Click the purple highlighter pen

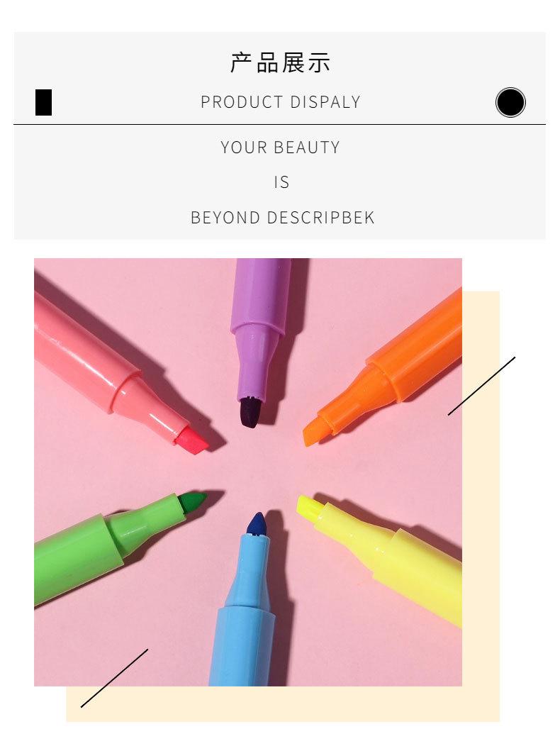coord(258,340)
